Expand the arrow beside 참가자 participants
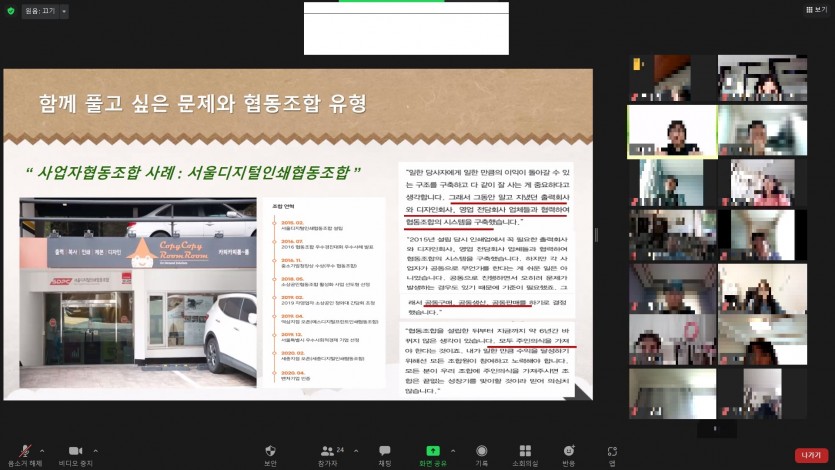 (356, 451)
